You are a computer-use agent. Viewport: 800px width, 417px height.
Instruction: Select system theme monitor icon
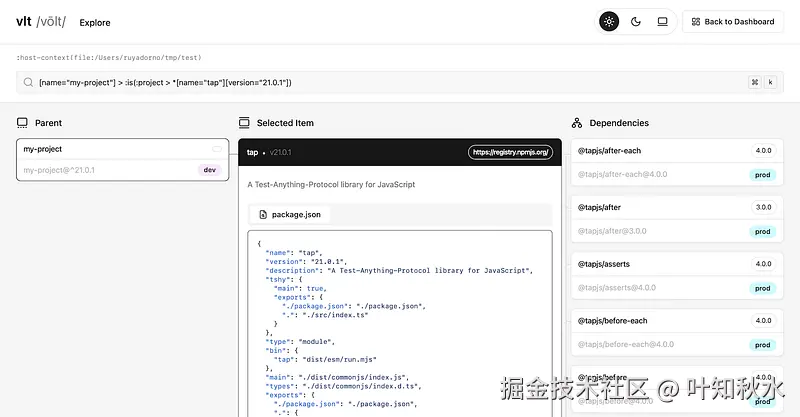pos(662,21)
